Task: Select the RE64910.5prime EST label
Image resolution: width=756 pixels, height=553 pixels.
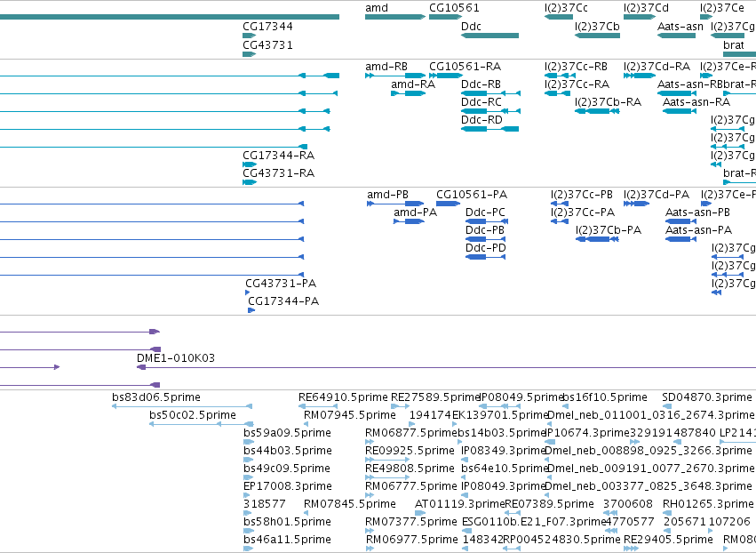Action: point(343,397)
